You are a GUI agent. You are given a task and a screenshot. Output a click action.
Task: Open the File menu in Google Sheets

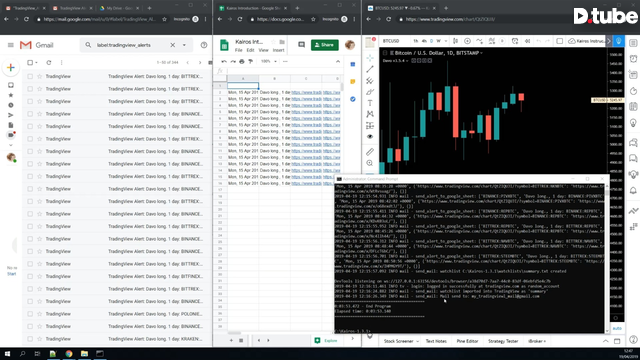[238, 50]
